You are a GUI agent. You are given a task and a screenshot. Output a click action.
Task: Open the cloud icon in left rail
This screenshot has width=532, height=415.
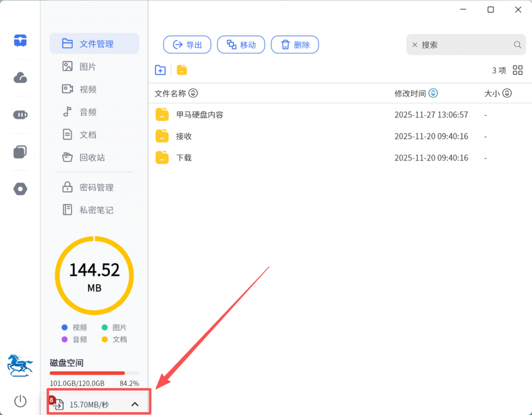[20, 78]
